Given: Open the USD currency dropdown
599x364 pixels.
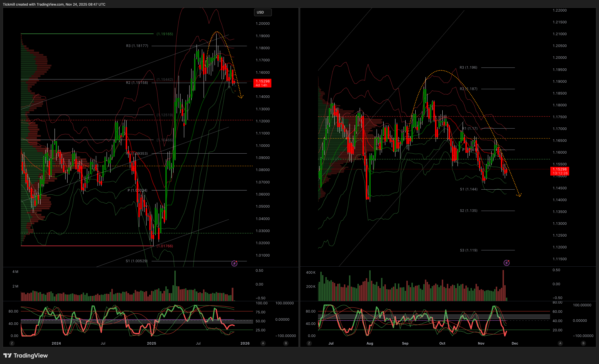Looking at the screenshot, I should tap(263, 12).
